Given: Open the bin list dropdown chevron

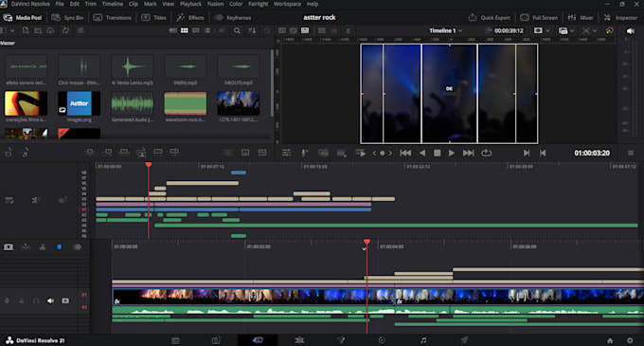Looking at the screenshot, I should click(12, 31).
